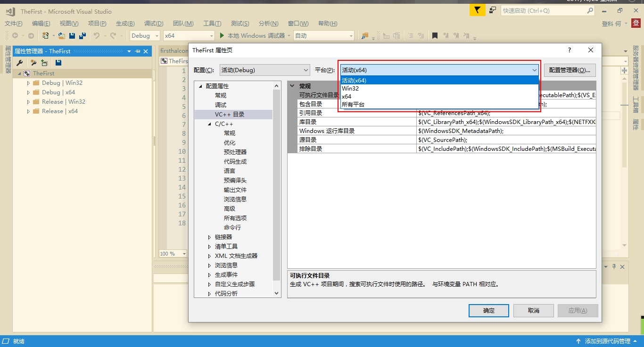
Task: Click the Undo toolbar icon
Action: (x=97, y=35)
